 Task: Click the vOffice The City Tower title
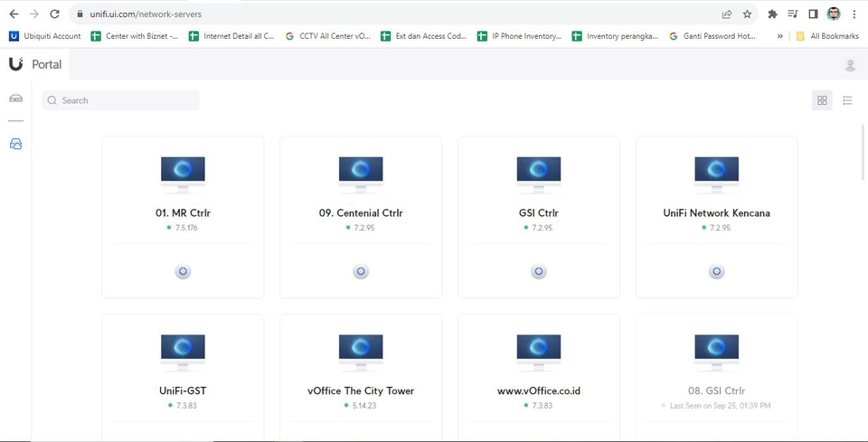[361, 390]
